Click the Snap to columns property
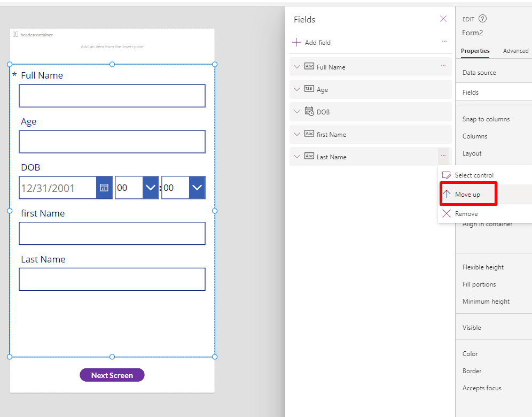 [486, 119]
